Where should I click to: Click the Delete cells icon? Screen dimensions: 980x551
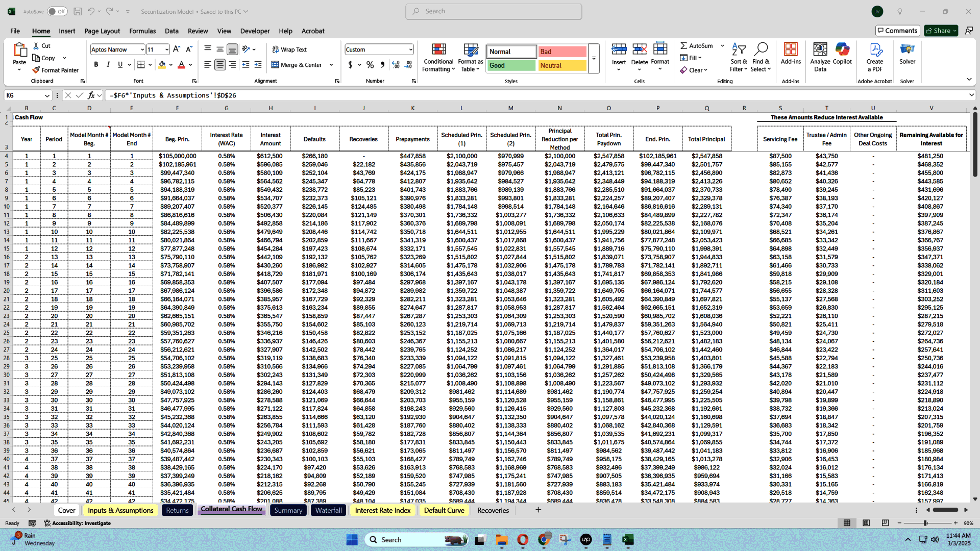(639, 49)
